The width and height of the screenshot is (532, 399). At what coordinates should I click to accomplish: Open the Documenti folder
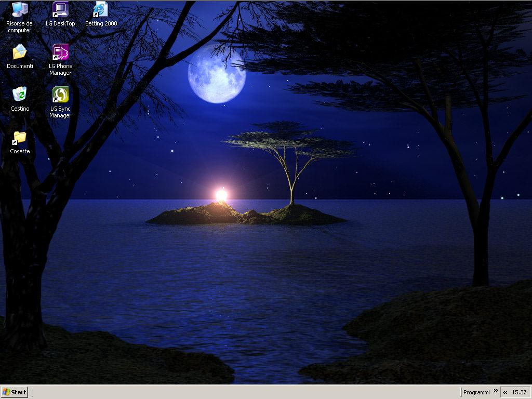click(x=19, y=52)
